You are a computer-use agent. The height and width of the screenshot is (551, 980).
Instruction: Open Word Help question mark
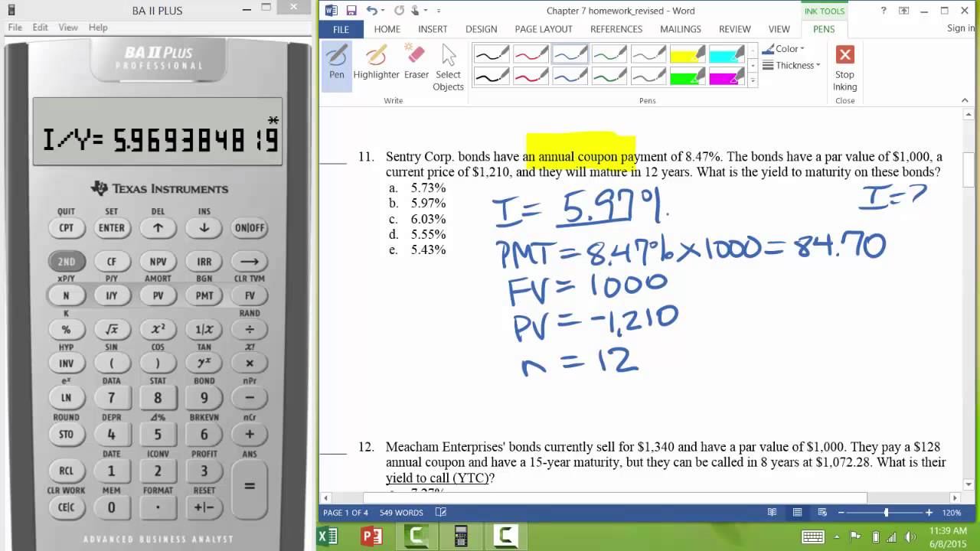[884, 11]
